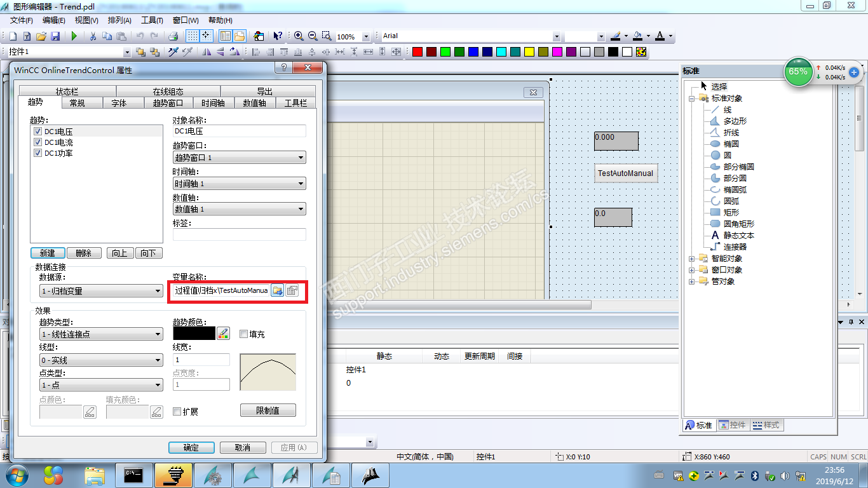
Task: Open tag properties button beside the browse button
Action: (292, 290)
